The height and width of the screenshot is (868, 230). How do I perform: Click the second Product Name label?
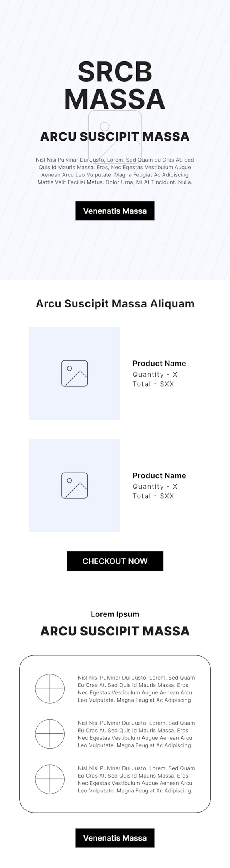159,475
